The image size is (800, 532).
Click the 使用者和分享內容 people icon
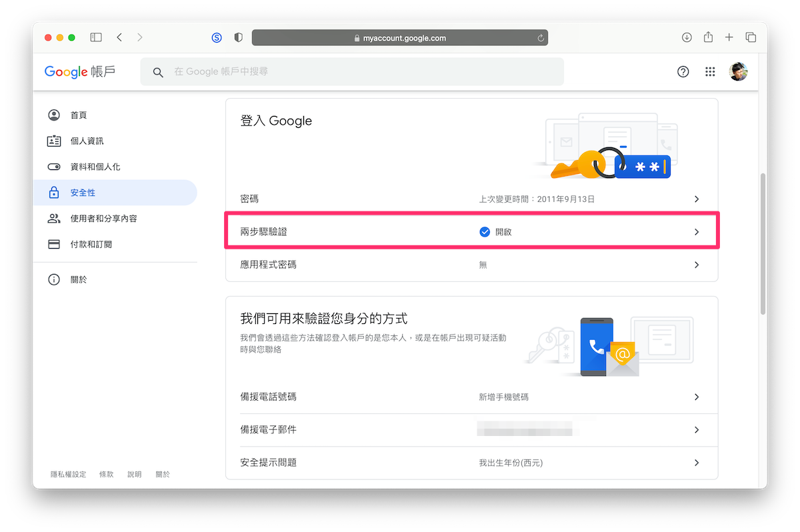tap(54, 219)
